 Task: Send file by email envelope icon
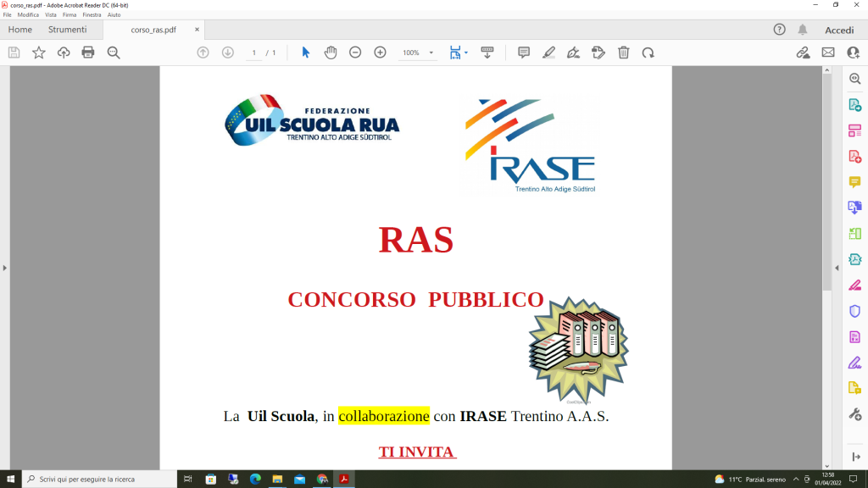click(828, 53)
